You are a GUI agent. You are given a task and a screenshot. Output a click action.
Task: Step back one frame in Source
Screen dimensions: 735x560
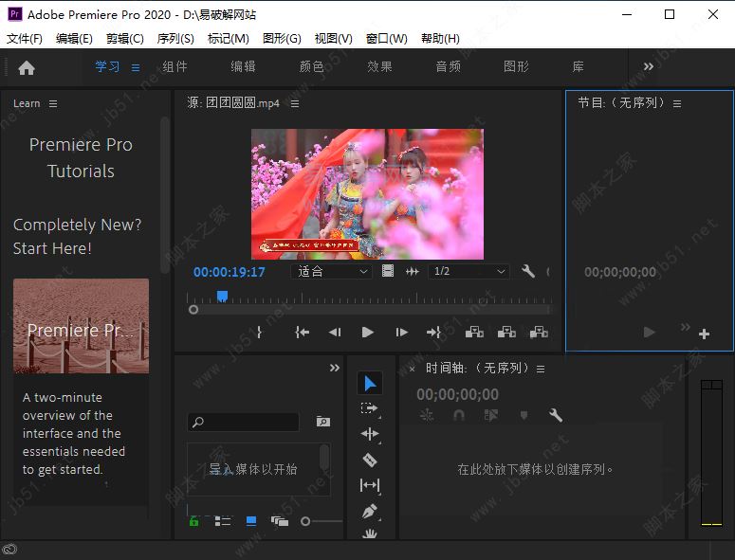click(335, 333)
